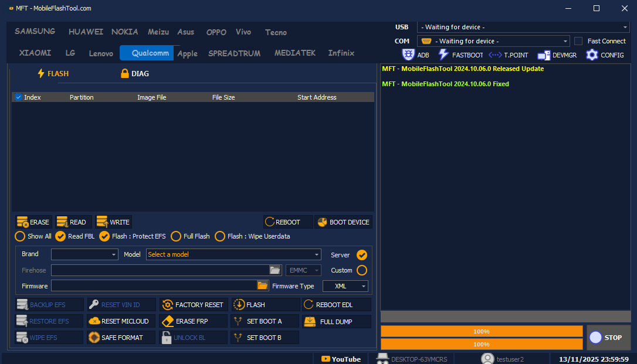Click UNLOCK BL padlock button

193,337
